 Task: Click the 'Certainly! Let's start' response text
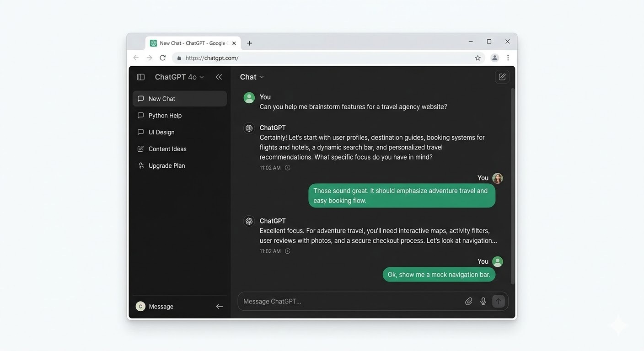372,147
